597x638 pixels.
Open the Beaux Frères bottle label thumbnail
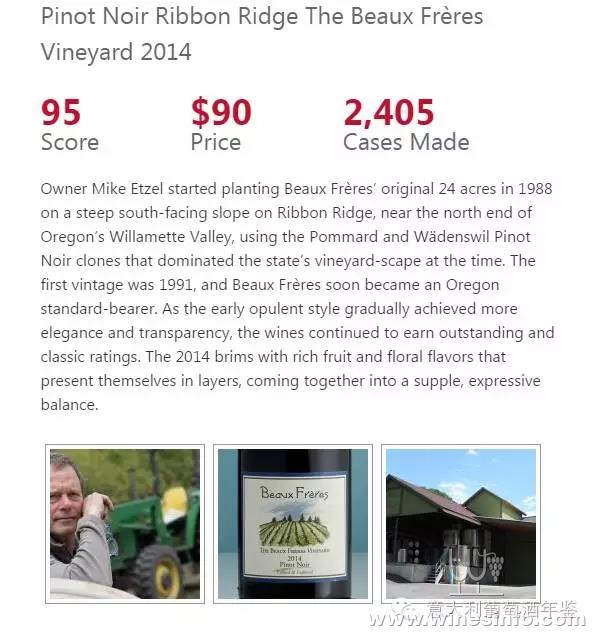point(293,524)
